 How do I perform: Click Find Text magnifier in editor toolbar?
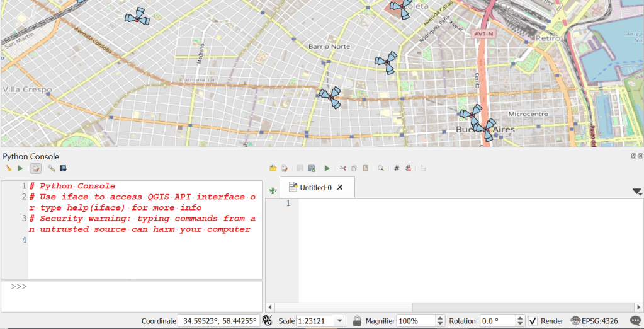(381, 168)
